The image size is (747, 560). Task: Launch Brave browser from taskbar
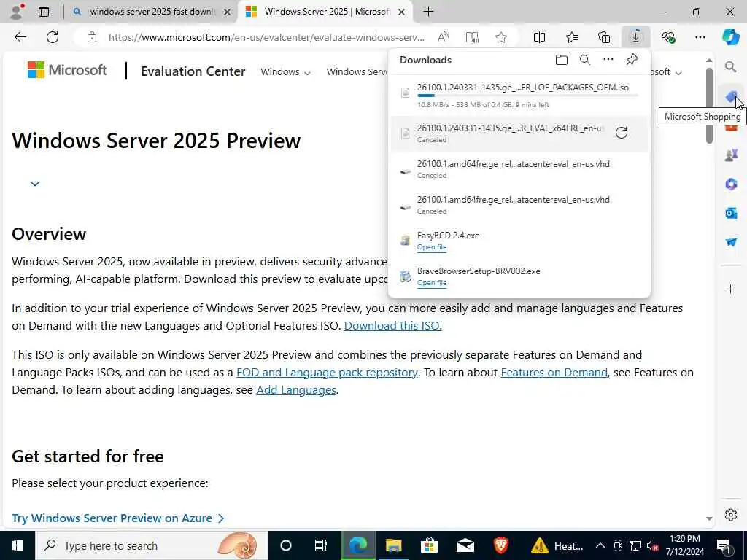pyautogui.click(x=500, y=545)
